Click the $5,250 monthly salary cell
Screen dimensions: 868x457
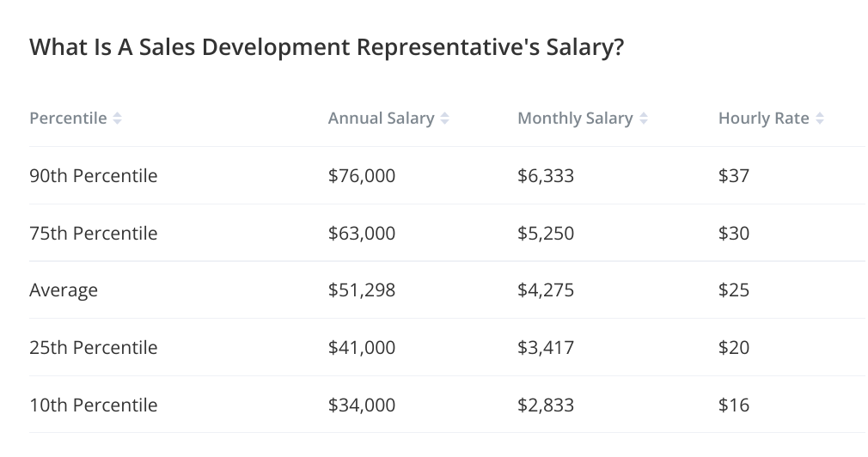click(546, 234)
